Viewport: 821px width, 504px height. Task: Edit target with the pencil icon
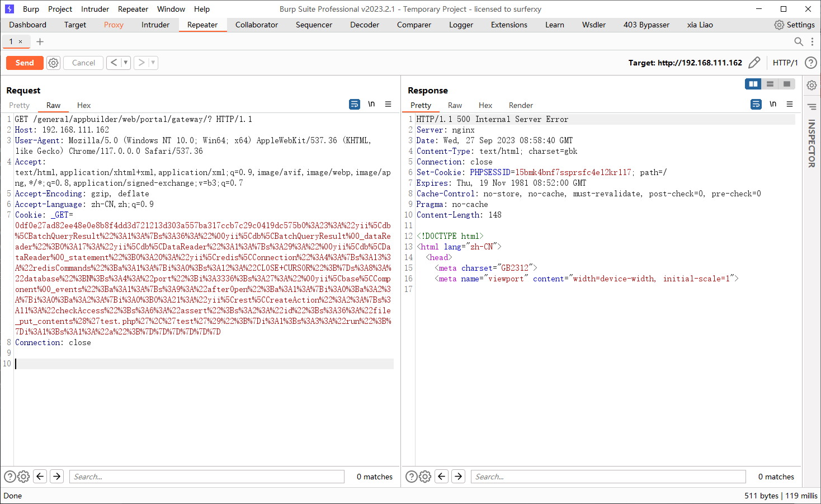pos(754,63)
